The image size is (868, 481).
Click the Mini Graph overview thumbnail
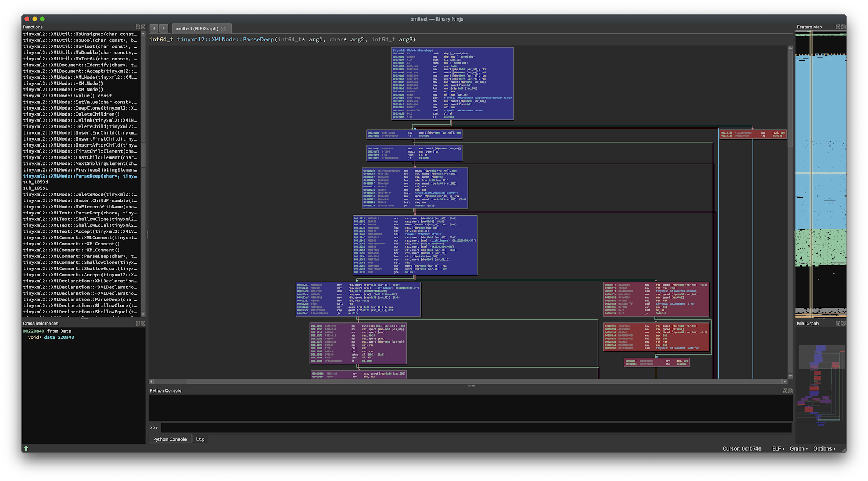pyautogui.click(x=820, y=383)
